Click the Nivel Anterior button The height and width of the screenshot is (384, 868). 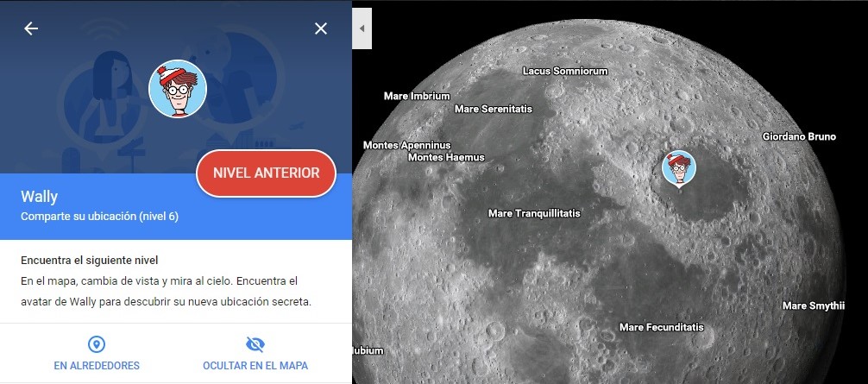(267, 173)
